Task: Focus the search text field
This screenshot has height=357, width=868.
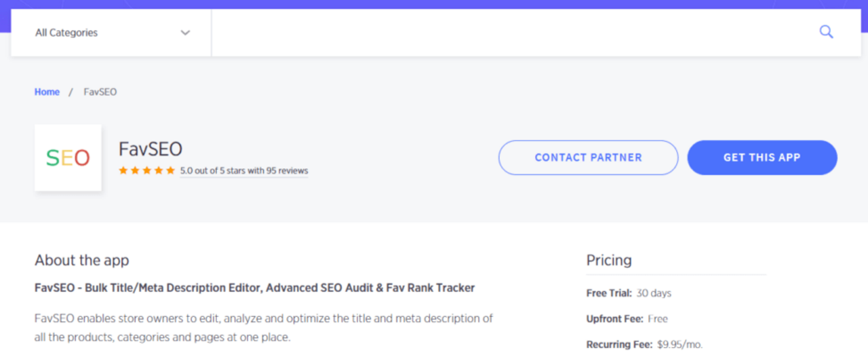Action: coord(509,33)
